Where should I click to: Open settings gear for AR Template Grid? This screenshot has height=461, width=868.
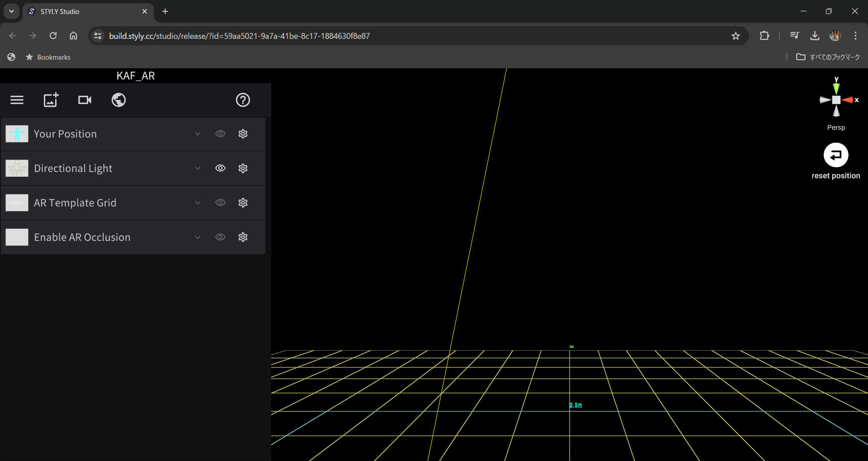click(243, 202)
